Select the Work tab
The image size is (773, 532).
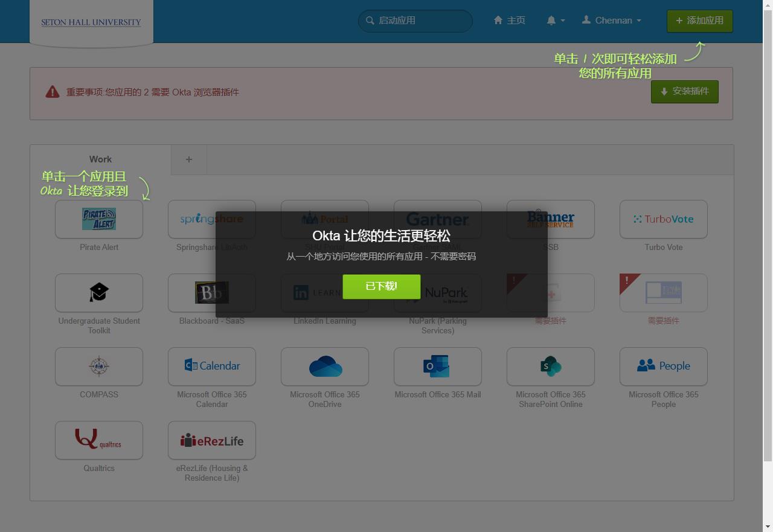(100, 159)
